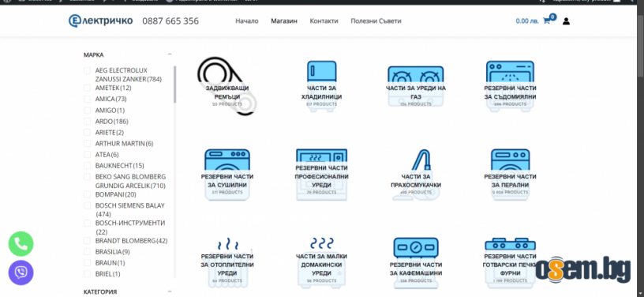Open the coffee machine parts icon
Viewport: 644px width, 297px height.
click(x=416, y=262)
